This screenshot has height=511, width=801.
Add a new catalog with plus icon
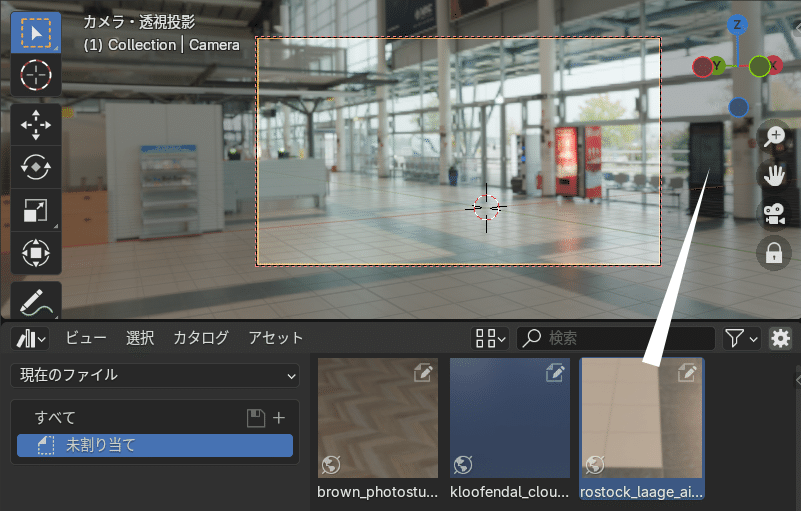pyautogui.click(x=279, y=418)
